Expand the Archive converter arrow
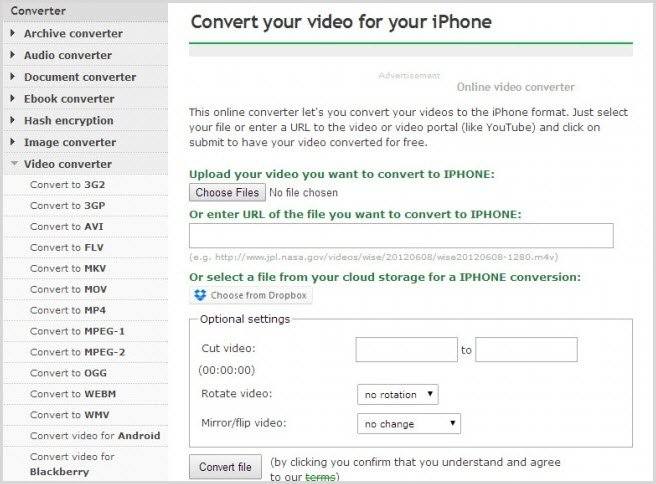The image size is (656, 484). [x=13, y=33]
